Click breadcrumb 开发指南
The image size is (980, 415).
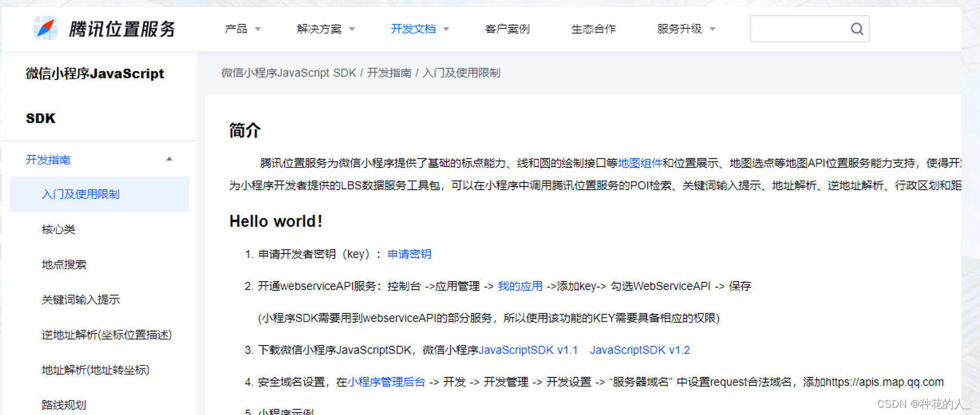[389, 72]
